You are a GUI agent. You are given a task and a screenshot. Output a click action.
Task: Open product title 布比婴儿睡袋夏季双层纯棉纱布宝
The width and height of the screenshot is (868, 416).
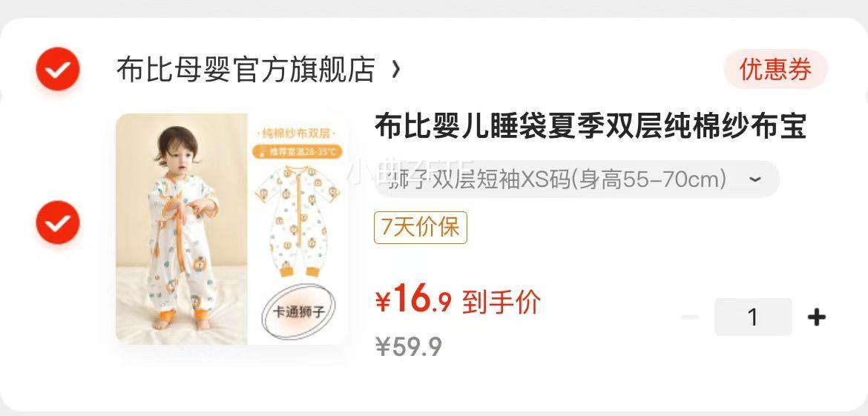point(590,128)
